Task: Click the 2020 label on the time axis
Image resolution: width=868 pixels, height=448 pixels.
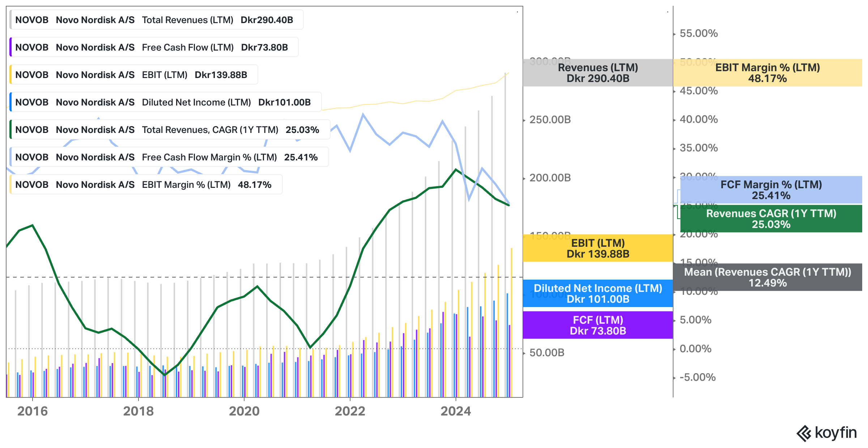Action: pos(244,411)
